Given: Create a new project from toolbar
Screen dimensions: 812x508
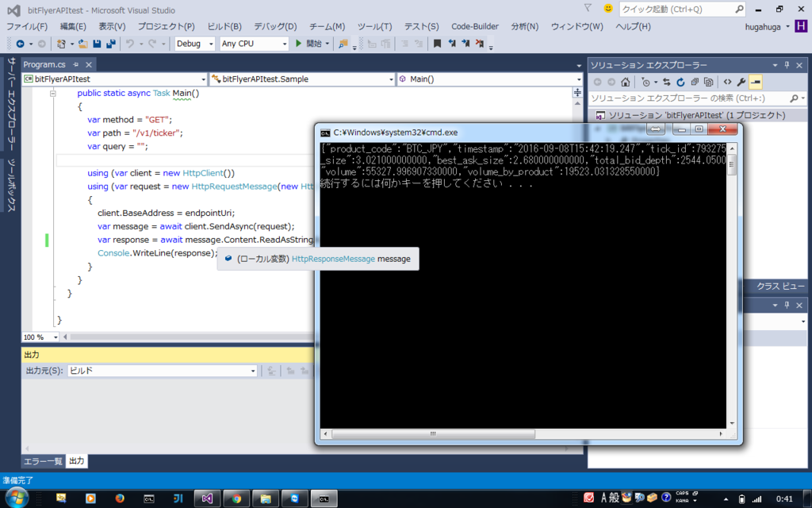Looking at the screenshot, I should (61, 44).
